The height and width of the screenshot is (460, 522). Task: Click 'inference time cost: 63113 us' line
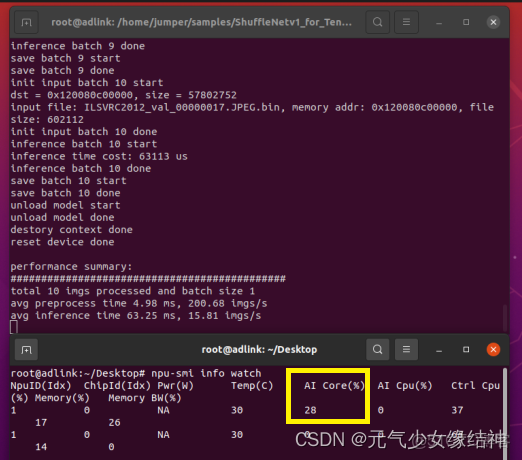tap(99, 156)
